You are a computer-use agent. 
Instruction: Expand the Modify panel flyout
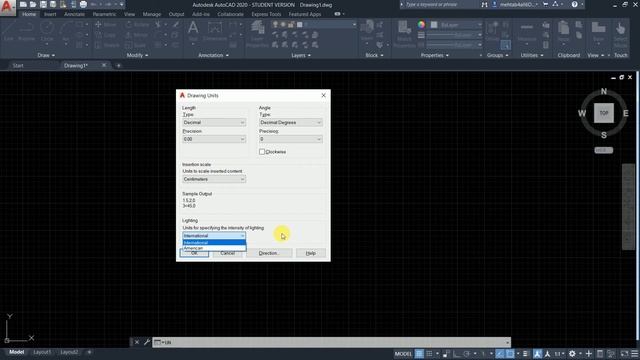pyautogui.click(x=137, y=55)
